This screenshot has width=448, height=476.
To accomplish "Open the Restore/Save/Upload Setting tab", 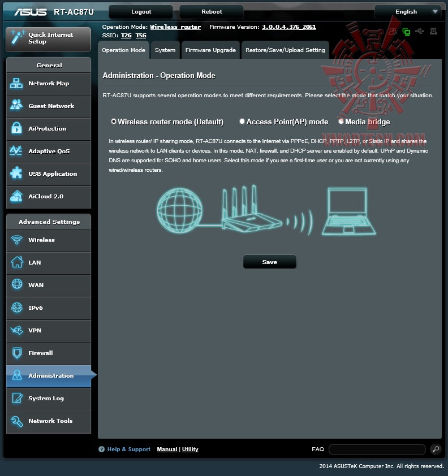I will coord(285,50).
